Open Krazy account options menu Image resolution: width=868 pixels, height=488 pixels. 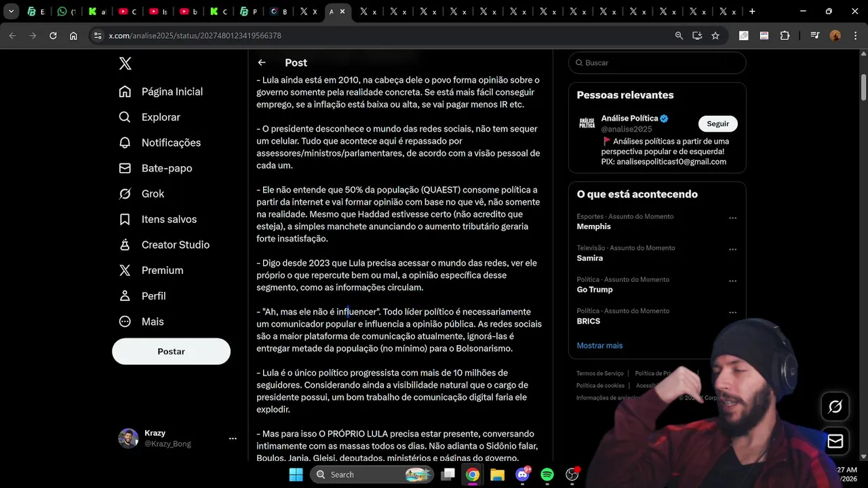pyautogui.click(x=233, y=439)
